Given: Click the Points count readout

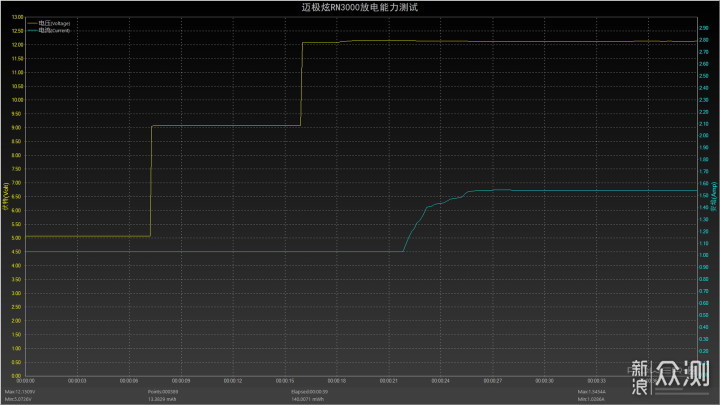Looking at the screenshot, I should pyautogui.click(x=163, y=392).
